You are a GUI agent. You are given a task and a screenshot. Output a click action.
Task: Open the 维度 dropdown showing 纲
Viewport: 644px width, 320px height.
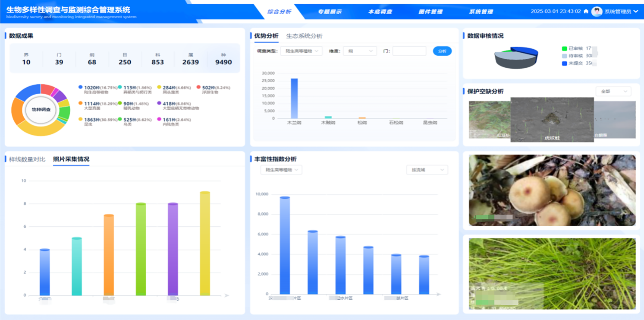point(360,51)
